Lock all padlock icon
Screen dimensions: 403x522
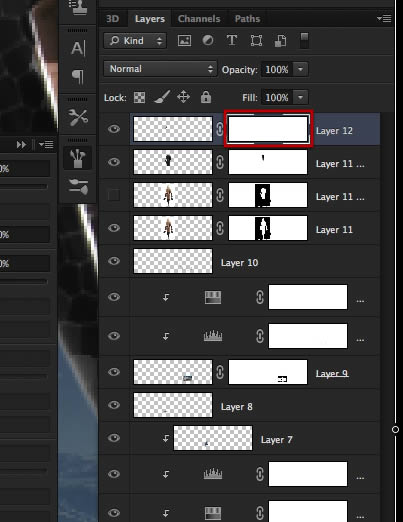[206, 97]
